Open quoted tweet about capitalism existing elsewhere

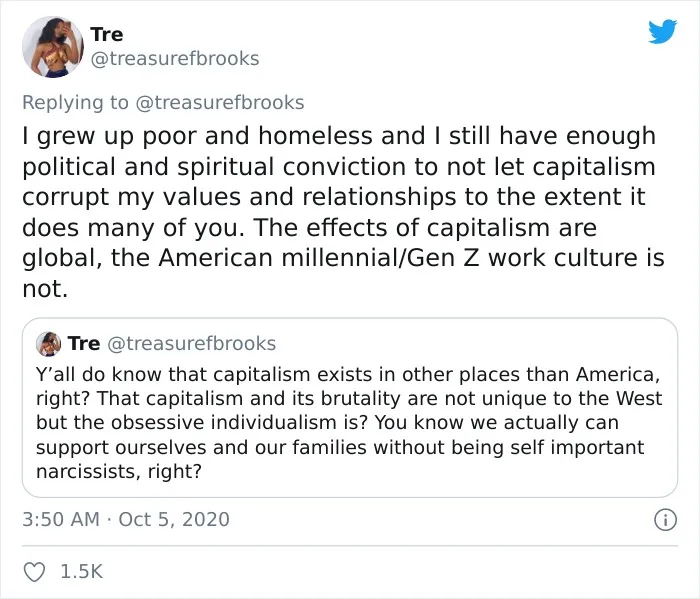coord(350,408)
